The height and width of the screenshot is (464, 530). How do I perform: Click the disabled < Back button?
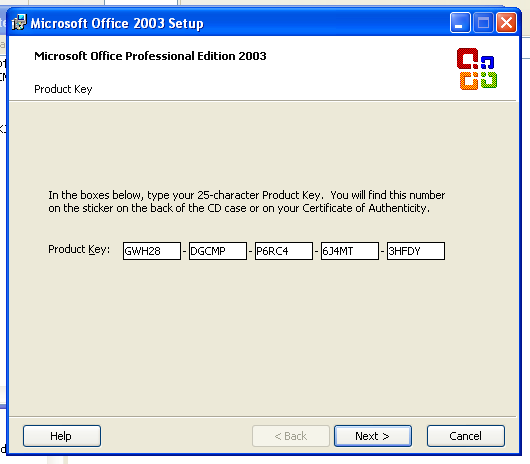coord(291,436)
